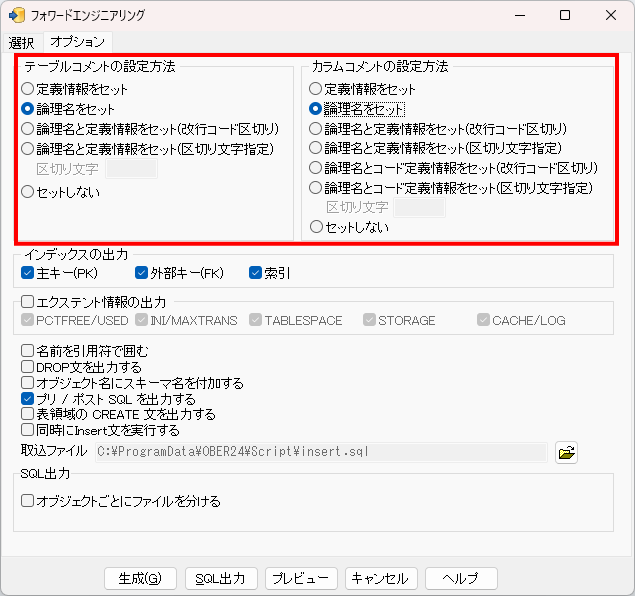Click the Forward Engineering app icon in title bar
The image size is (635, 596).
tap(17, 15)
